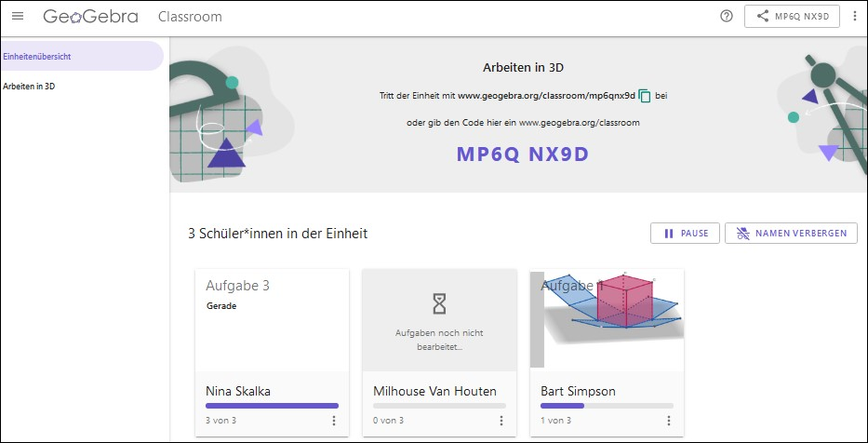Click the name Bart Simpson
Screen dimensions: 868x443
578,391
